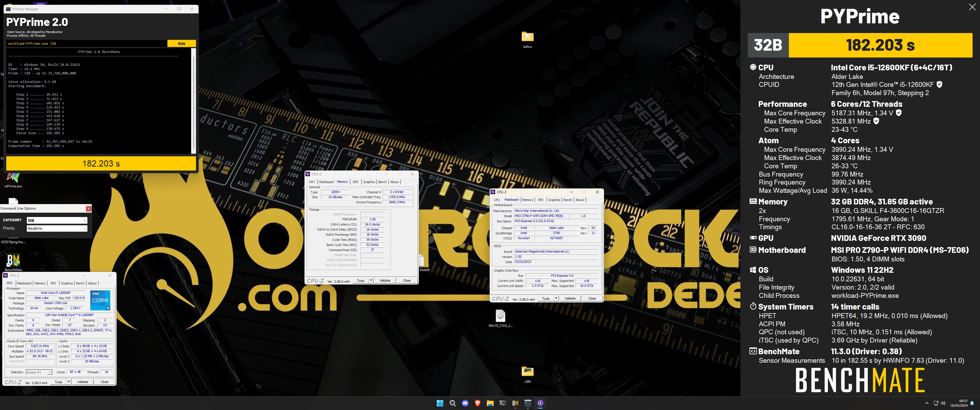Click Validate in the CPU-Z processor window

click(83, 382)
